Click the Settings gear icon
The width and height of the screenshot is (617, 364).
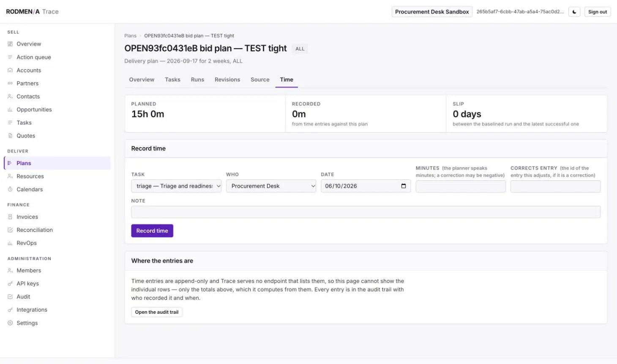pyautogui.click(x=10, y=323)
